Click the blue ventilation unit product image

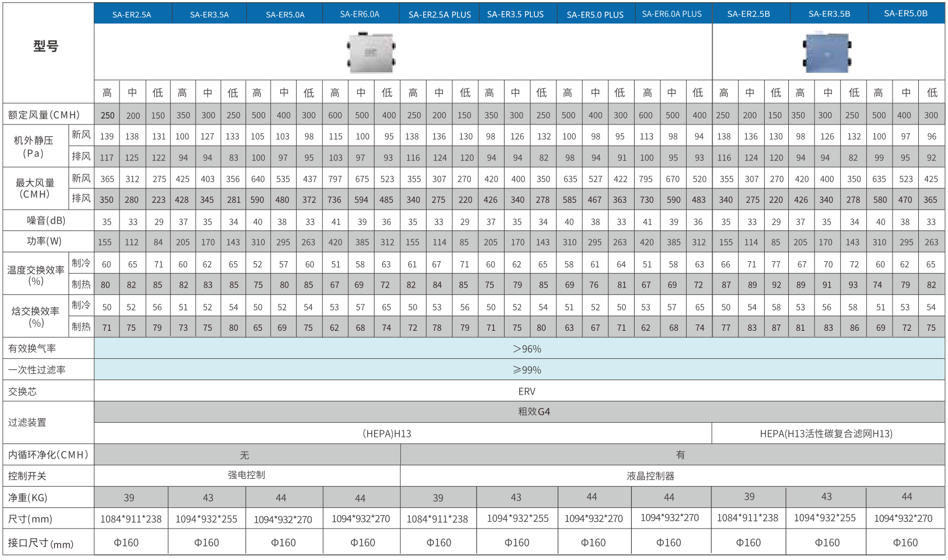coord(827,53)
